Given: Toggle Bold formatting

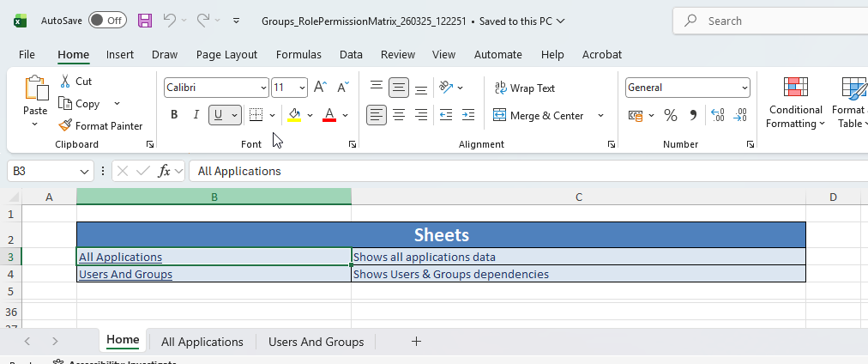Looking at the screenshot, I should [174, 115].
